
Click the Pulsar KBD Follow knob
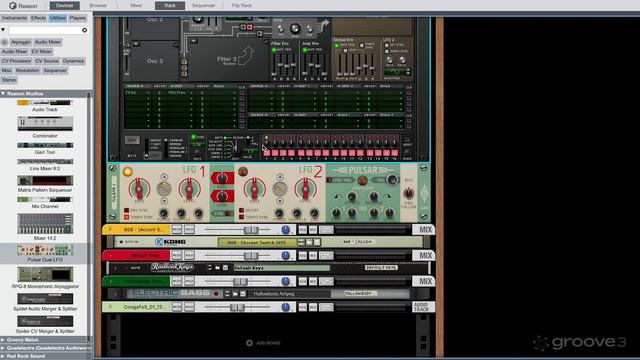(x=408, y=193)
